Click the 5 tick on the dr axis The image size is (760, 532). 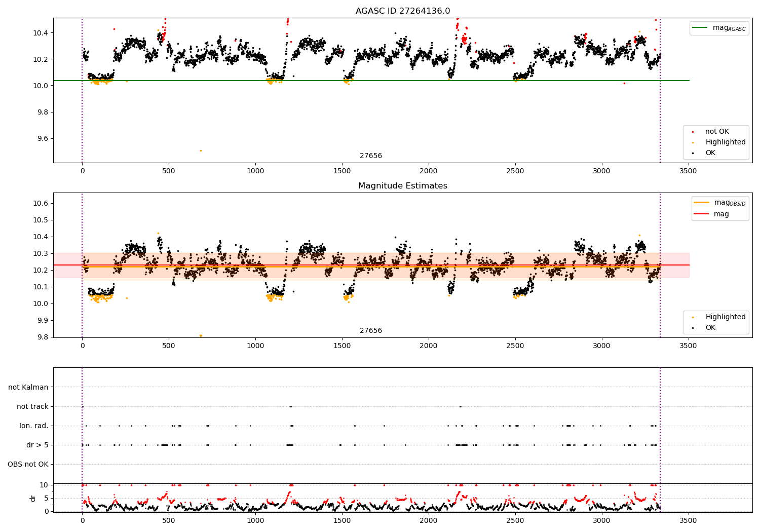[46, 499]
